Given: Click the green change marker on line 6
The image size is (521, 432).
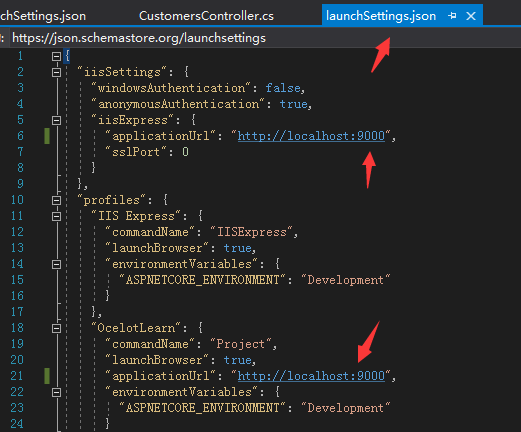Looking at the screenshot, I should tap(47, 136).
